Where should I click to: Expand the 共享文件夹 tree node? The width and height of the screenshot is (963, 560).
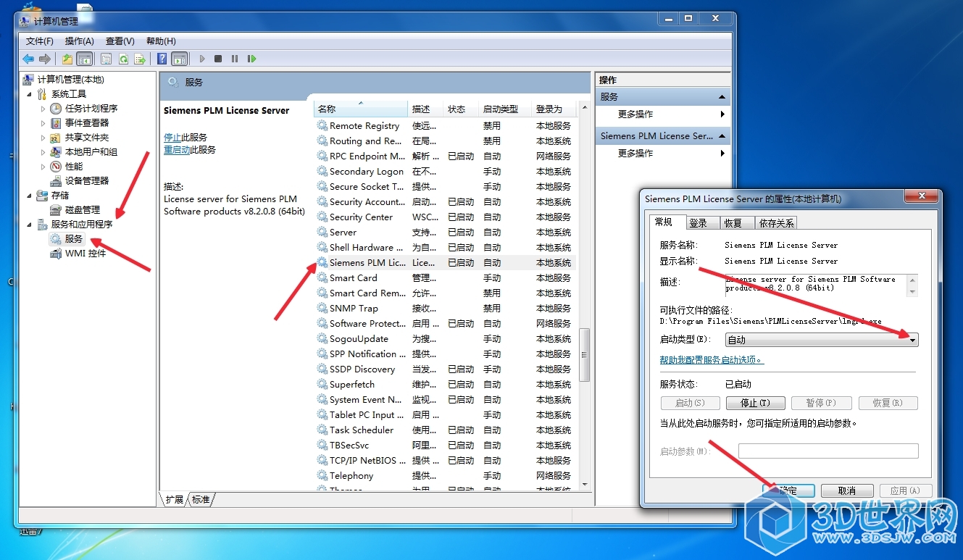43,138
